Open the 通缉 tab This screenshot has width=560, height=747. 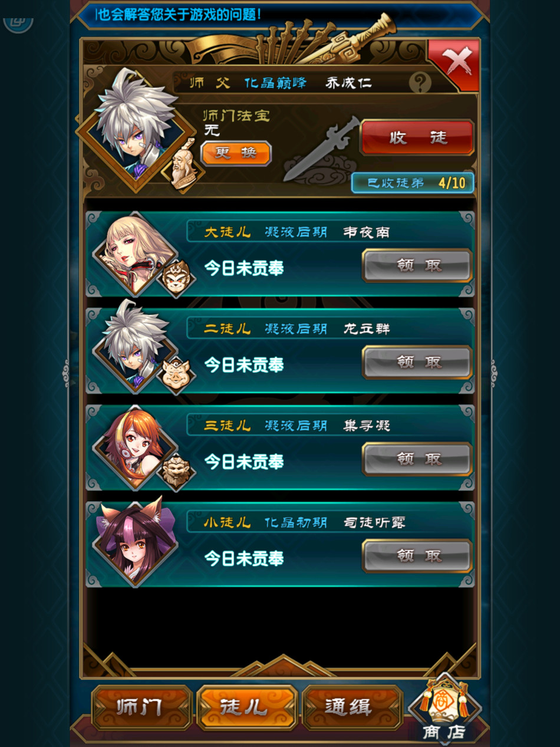tap(353, 707)
